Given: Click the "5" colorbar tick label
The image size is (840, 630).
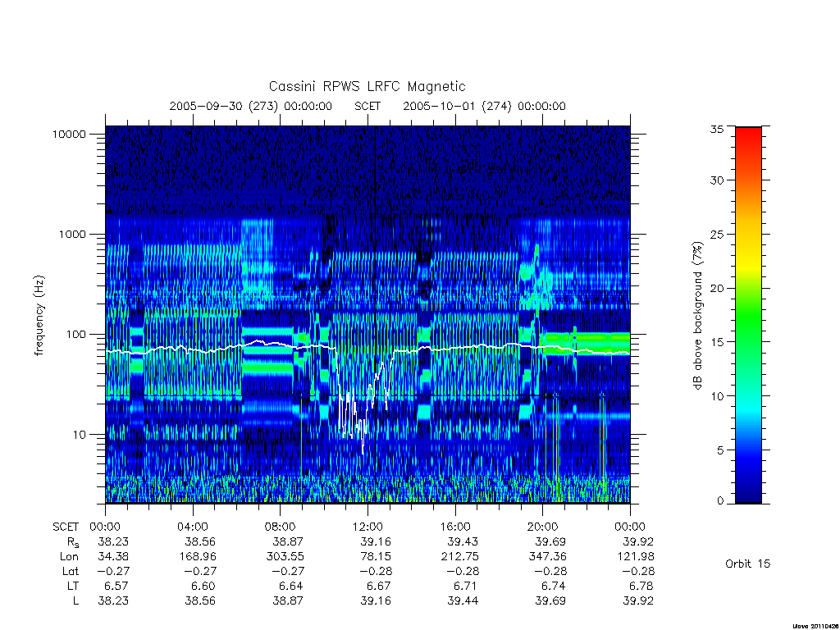Looking at the screenshot, I should pyautogui.click(x=720, y=450).
